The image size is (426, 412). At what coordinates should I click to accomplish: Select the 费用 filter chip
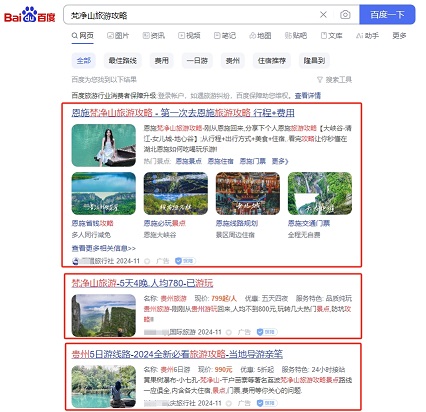pos(162,61)
